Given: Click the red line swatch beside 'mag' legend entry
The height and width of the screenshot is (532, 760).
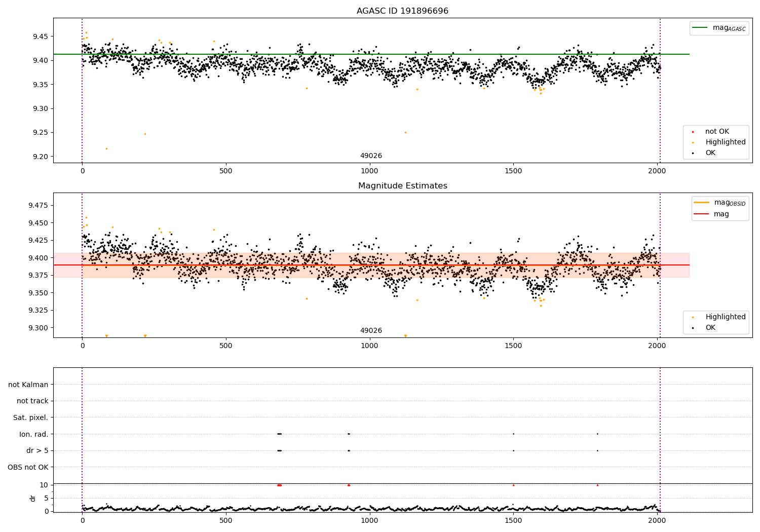Looking at the screenshot, I should coord(702,214).
